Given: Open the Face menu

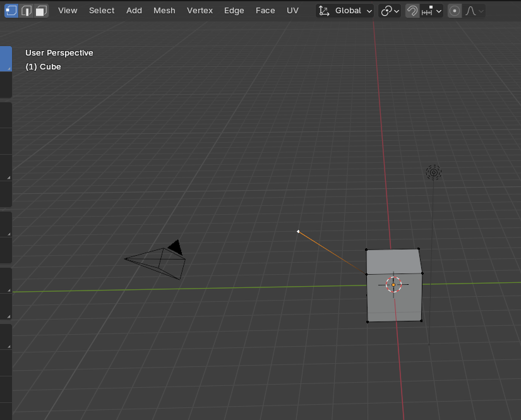Looking at the screenshot, I should (265, 11).
